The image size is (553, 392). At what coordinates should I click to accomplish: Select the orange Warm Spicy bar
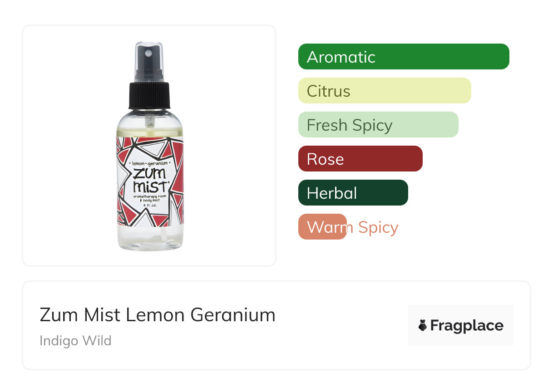coord(322,227)
